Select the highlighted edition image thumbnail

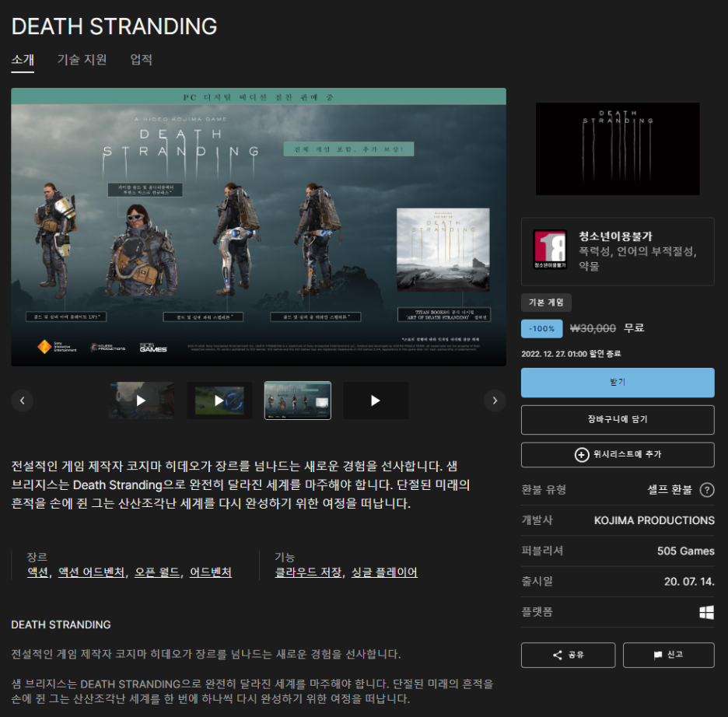(x=298, y=400)
